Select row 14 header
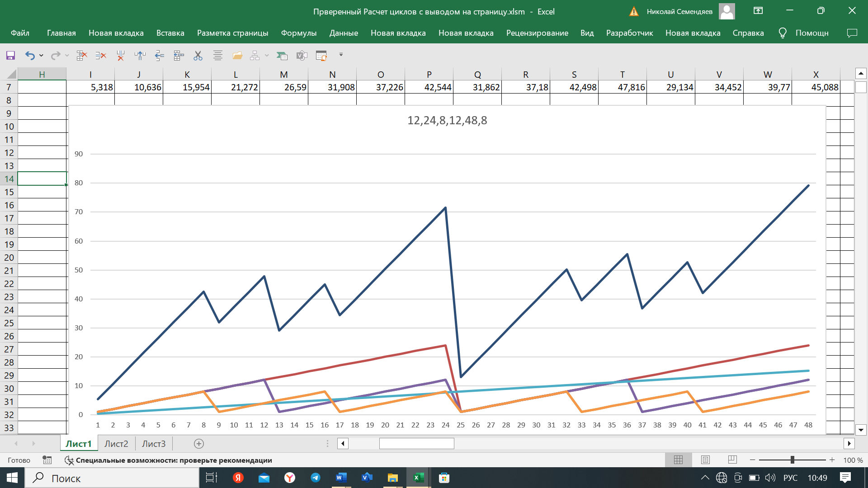Image resolution: width=868 pixels, height=488 pixels. (x=9, y=179)
